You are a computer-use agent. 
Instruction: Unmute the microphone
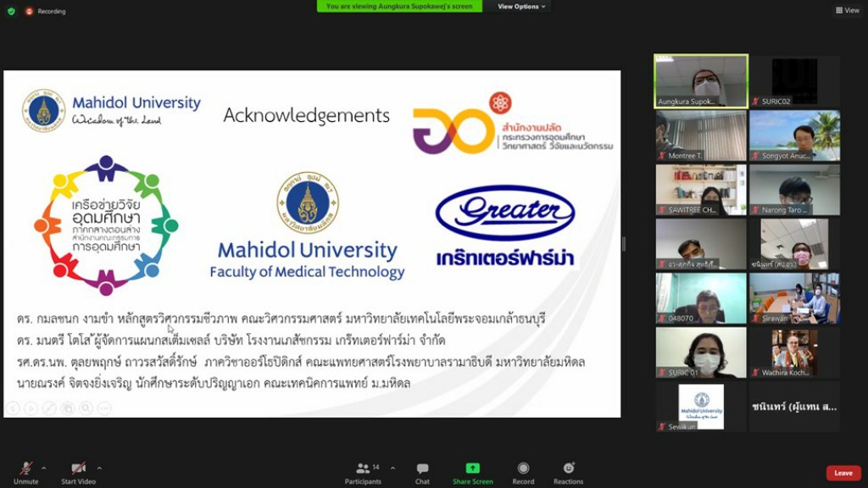pyautogui.click(x=26, y=474)
